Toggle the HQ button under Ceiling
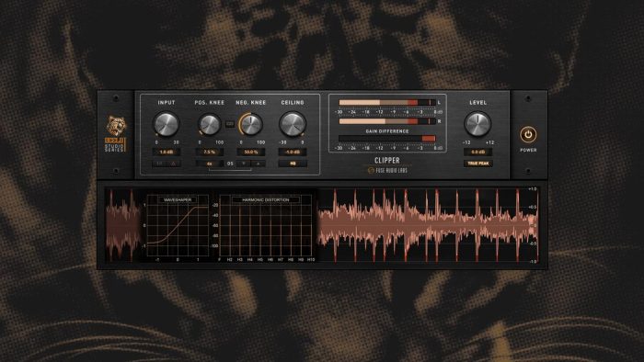 pyautogui.click(x=293, y=164)
